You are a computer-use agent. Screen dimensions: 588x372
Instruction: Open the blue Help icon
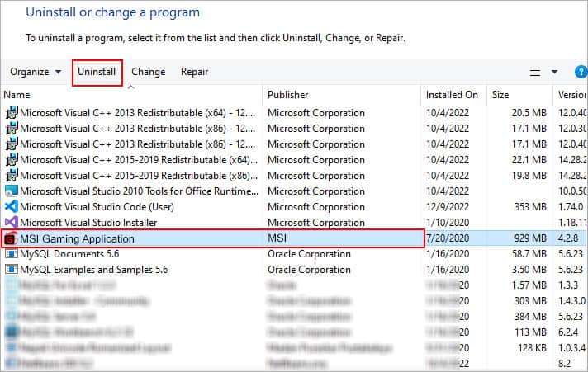[581, 72]
